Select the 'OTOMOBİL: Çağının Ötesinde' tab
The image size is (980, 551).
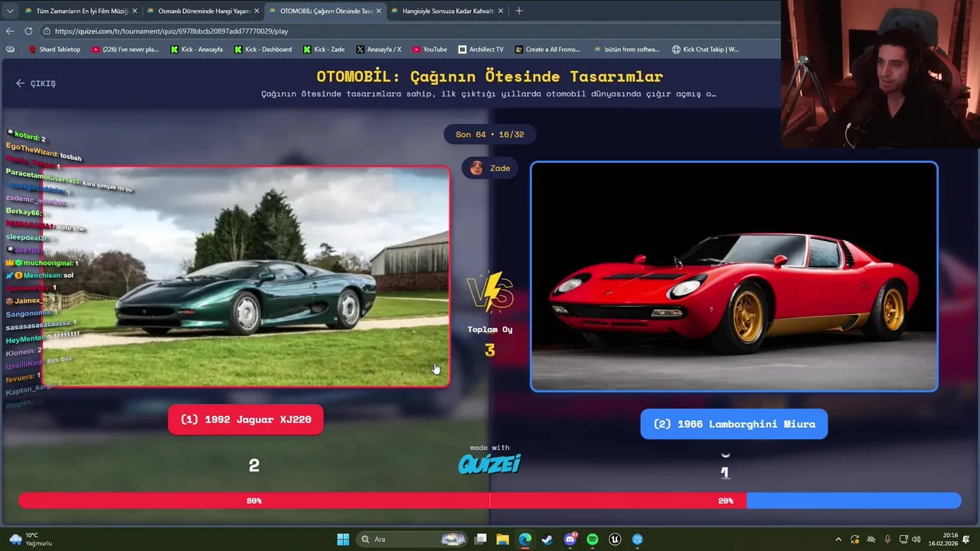pyautogui.click(x=325, y=11)
